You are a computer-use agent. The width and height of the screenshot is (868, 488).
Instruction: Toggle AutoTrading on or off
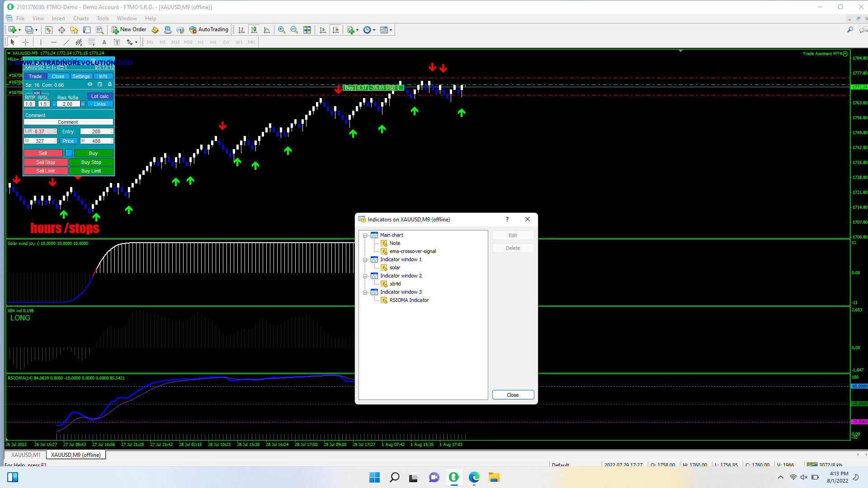(x=209, y=30)
